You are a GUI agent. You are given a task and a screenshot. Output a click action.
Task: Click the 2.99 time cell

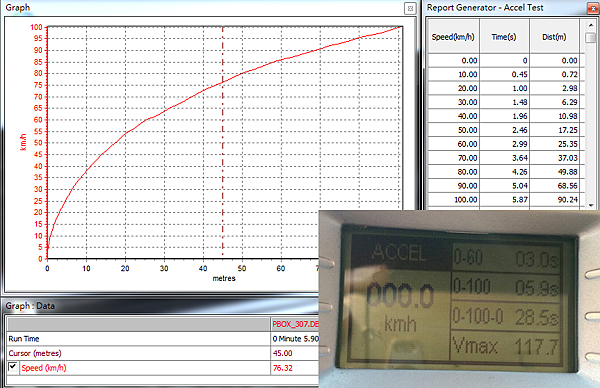[504, 144]
